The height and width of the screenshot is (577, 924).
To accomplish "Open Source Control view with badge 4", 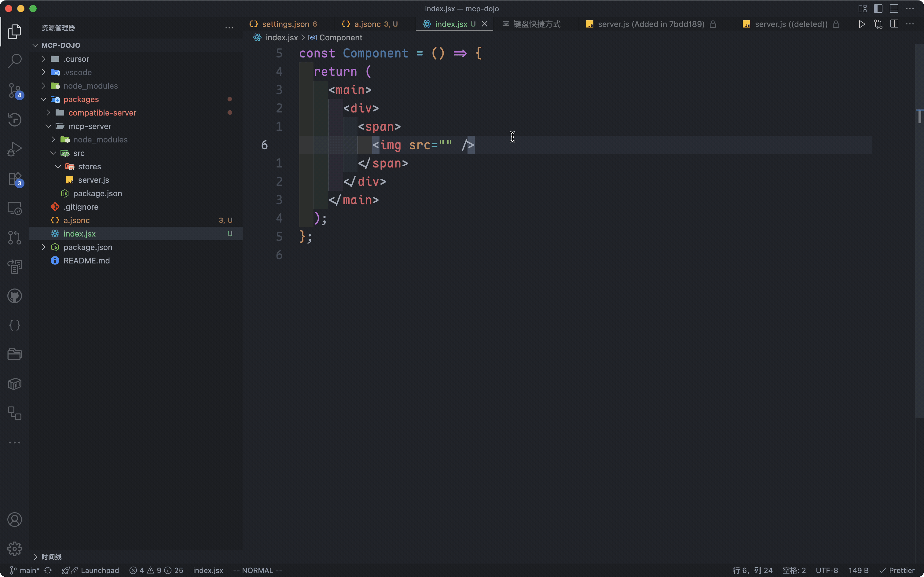I will [14, 90].
